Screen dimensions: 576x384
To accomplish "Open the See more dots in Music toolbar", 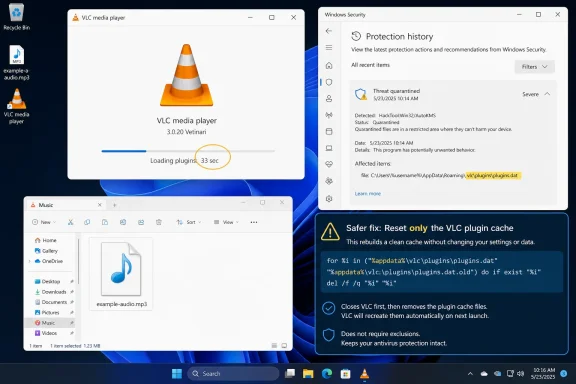I will pos(254,222).
